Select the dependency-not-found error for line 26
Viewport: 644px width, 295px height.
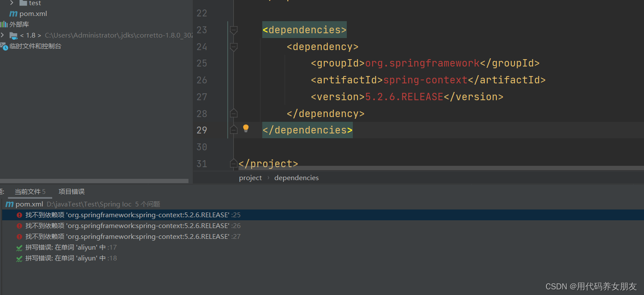click(x=323, y=225)
